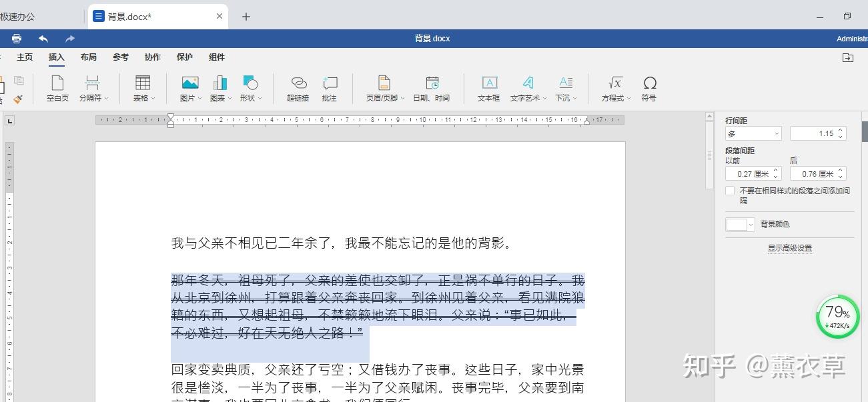Screen dimensions: 868x402
Task: Expand the 图片 dropdown arrow
Action: [x=199, y=99]
